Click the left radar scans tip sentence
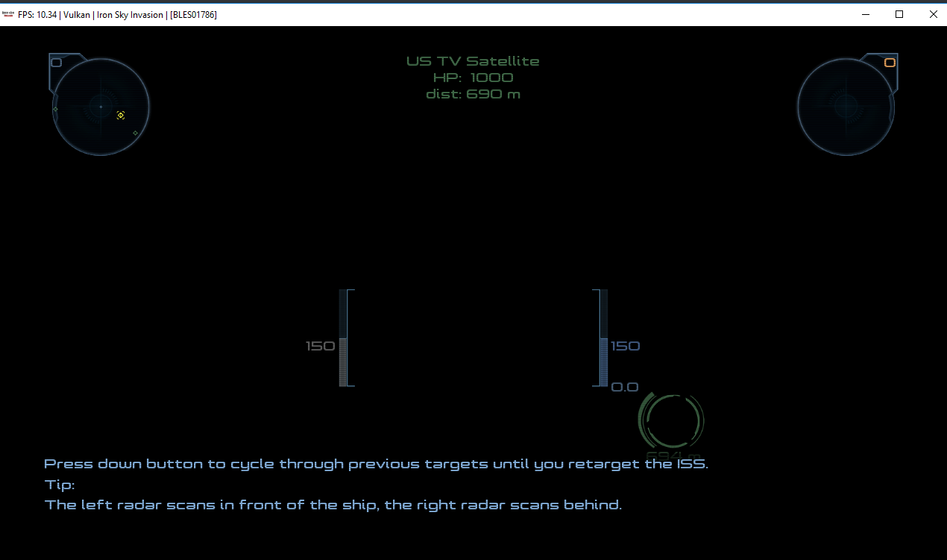This screenshot has height=560, width=947. [x=333, y=505]
